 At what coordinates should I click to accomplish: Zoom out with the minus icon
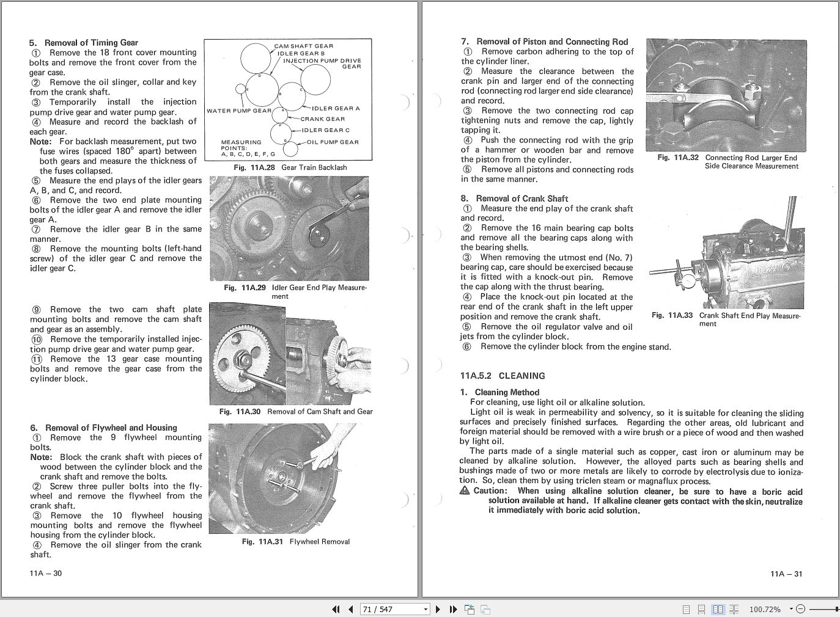(800, 609)
